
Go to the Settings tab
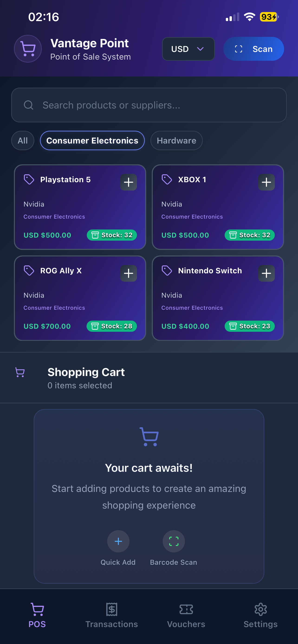[x=260, y=615]
